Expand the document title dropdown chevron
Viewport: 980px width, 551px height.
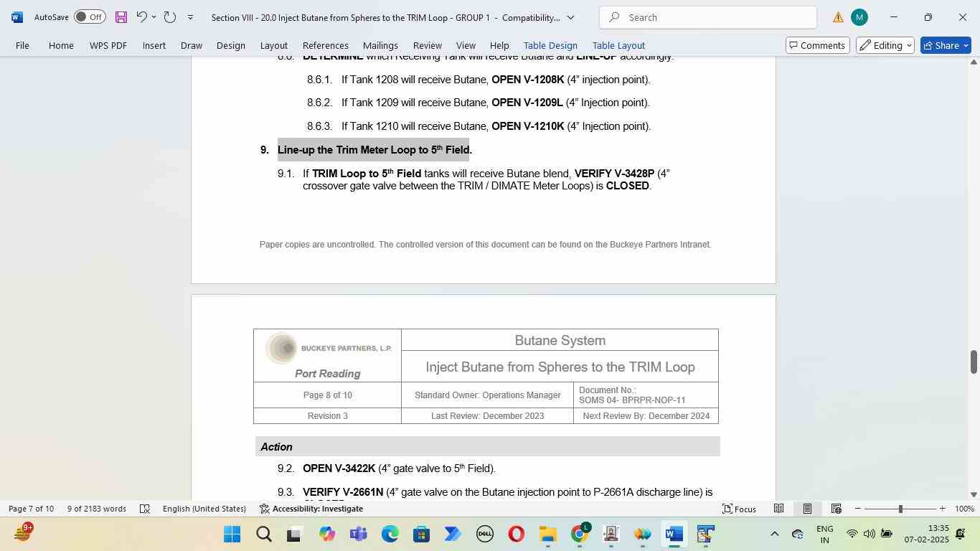(x=570, y=17)
